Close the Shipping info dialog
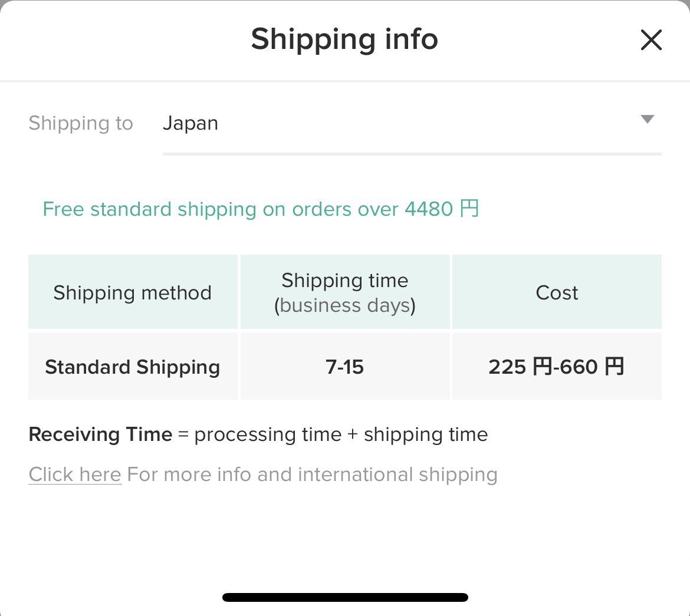Image resolution: width=690 pixels, height=616 pixels. (651, 39)
